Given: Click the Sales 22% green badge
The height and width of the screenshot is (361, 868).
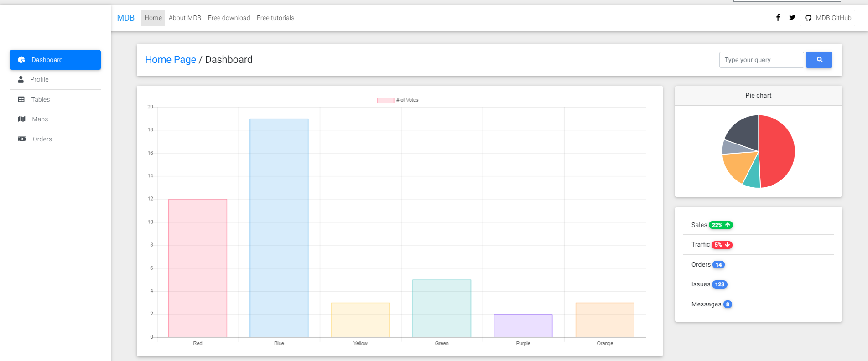Looking at the screenshot, I should click(721, 225).
